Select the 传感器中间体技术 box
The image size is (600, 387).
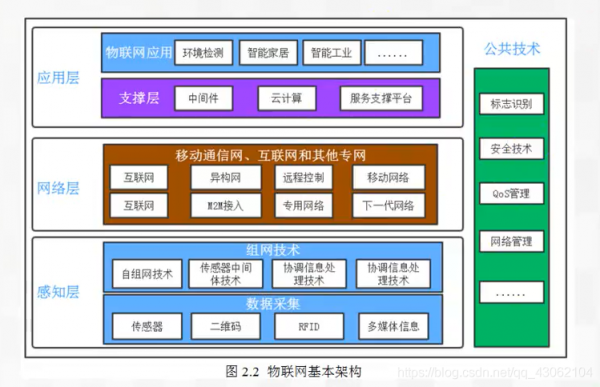tap(226, 274)
